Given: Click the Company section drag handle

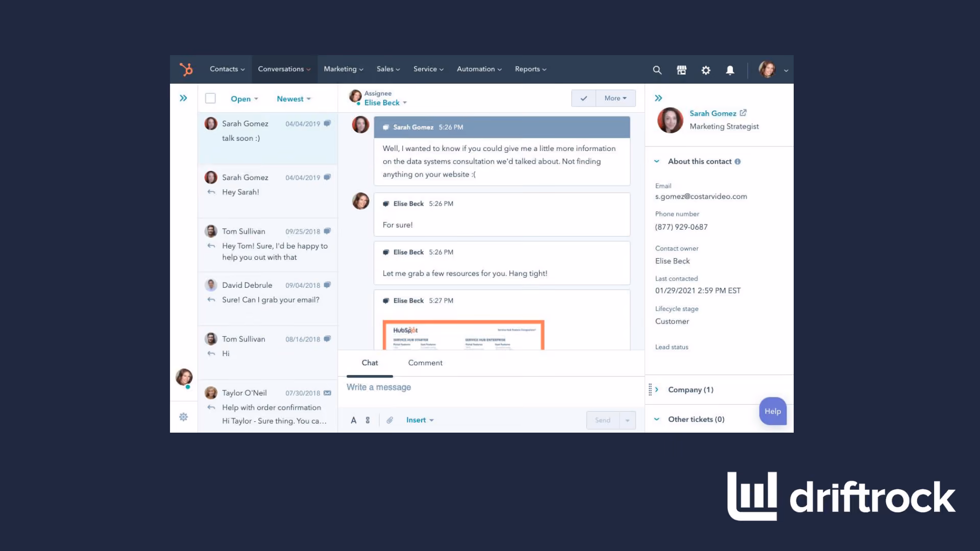Looking at the screenshot, I should 650,389.
